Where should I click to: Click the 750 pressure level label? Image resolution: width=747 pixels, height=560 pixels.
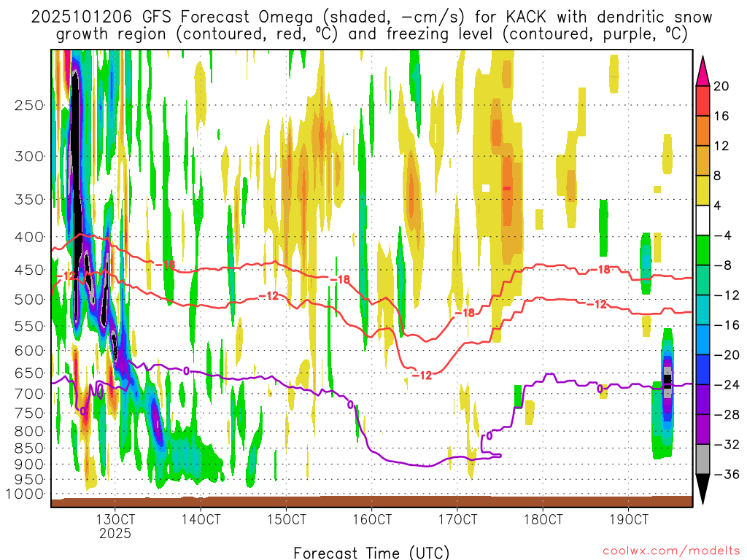tap(29, 413)
